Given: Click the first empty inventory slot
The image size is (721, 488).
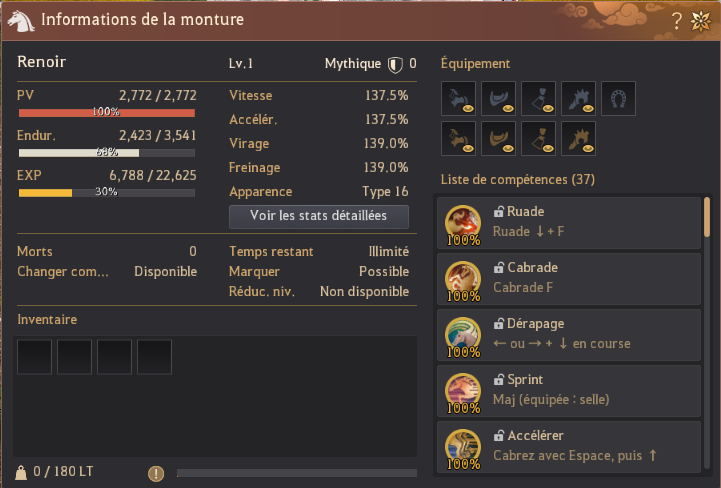Looking at the screenshot, I should [34, 357].
